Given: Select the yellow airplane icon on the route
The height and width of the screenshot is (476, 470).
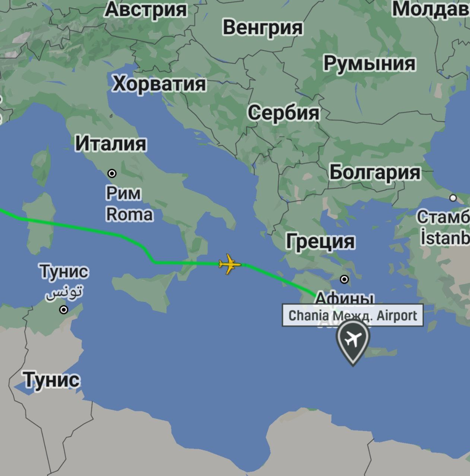Looking at the screenshot, I should (230, 264).
